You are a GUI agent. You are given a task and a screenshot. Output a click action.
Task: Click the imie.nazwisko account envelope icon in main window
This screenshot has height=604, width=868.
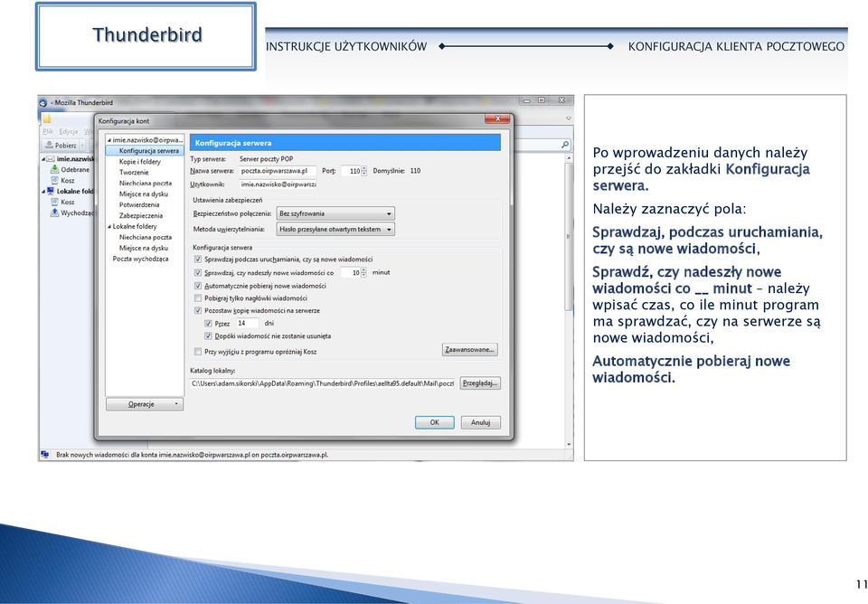pos(51,159)
